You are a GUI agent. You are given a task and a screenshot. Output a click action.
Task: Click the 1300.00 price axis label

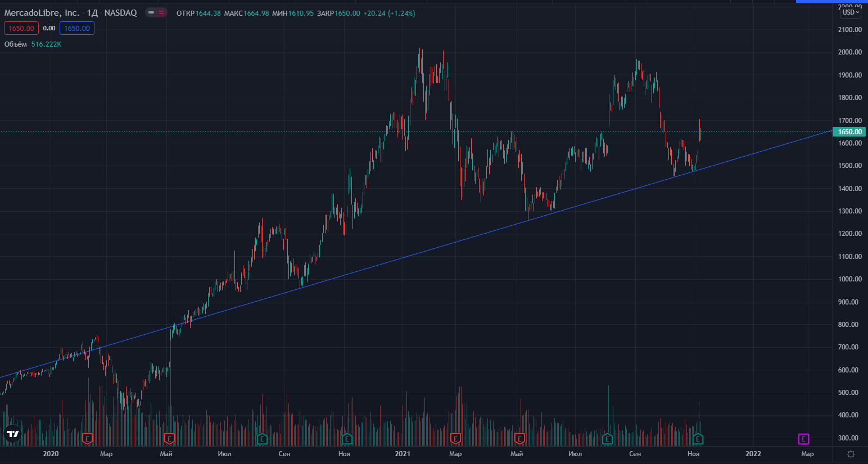pos(849,211)
